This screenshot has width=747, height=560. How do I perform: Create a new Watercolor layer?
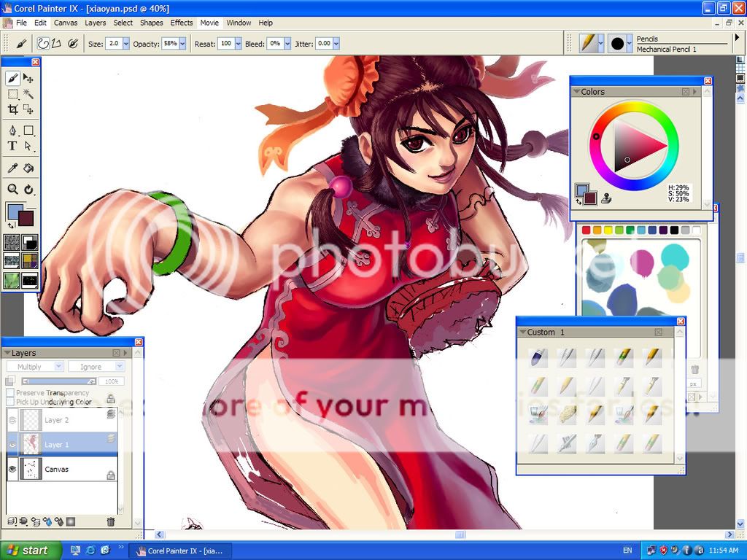click(47, 521)
